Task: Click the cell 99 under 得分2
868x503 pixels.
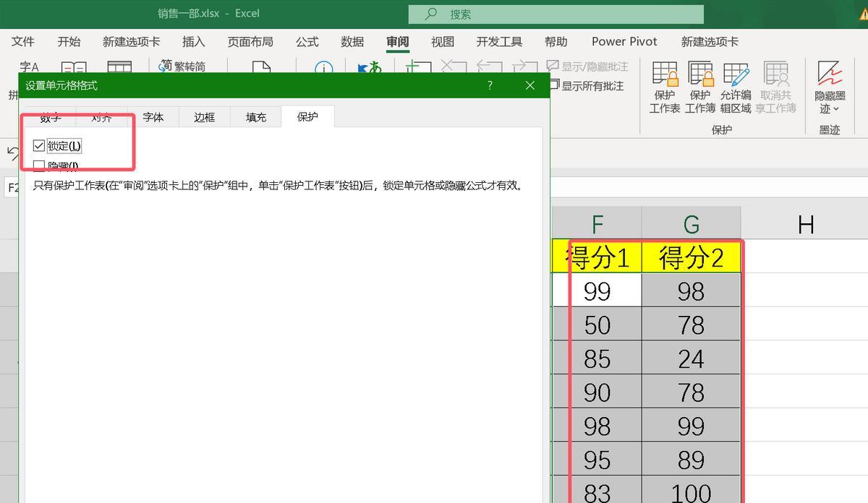Action: pyautogui.click(x=691, y=426)
